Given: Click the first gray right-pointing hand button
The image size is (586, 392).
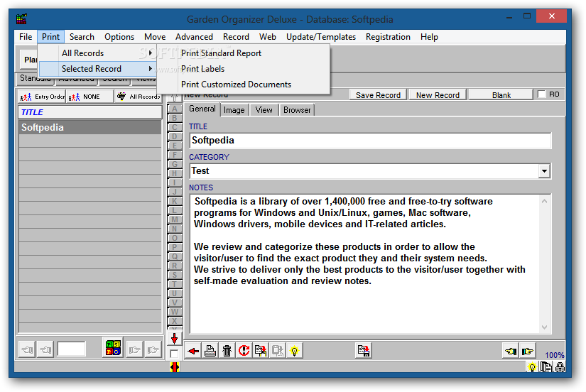Looking at the screenshot, I should pyautogui.click(x=134, y=350).
